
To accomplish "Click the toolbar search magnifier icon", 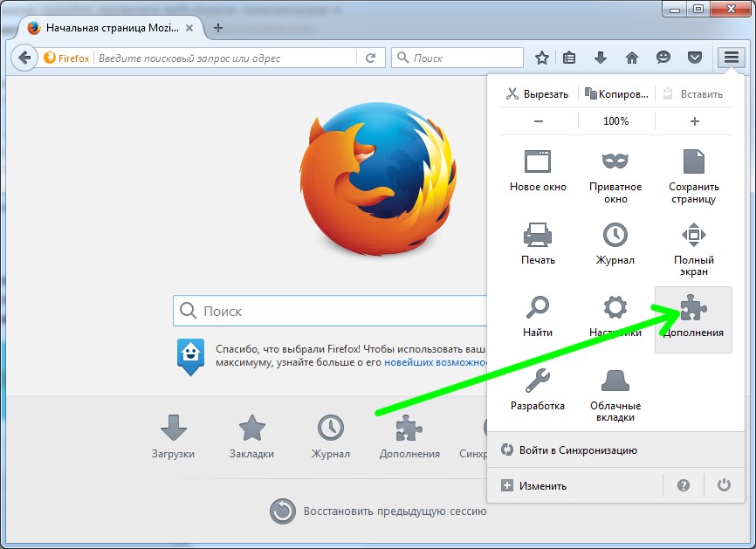I will click(403, 58).
